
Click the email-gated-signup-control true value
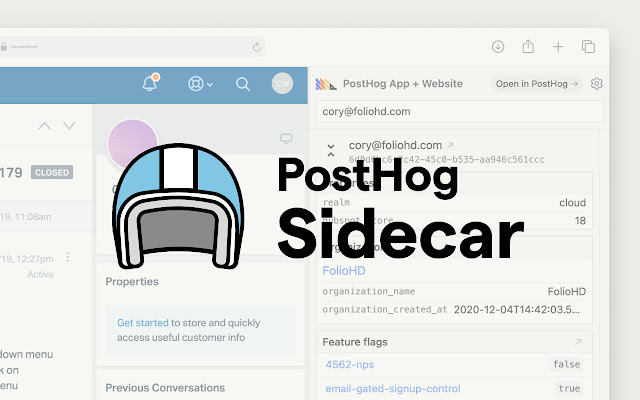(x=569, y=388)
